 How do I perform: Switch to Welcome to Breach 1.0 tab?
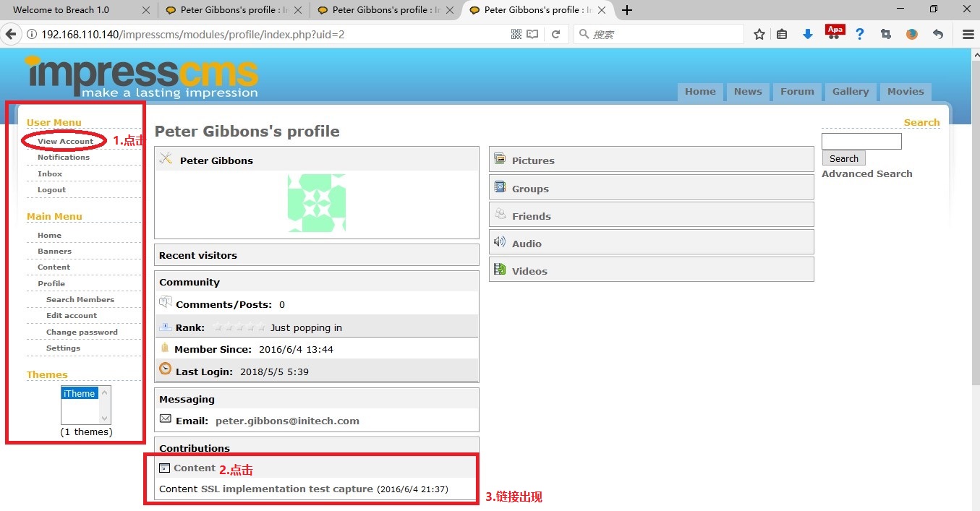pos(61,10)
